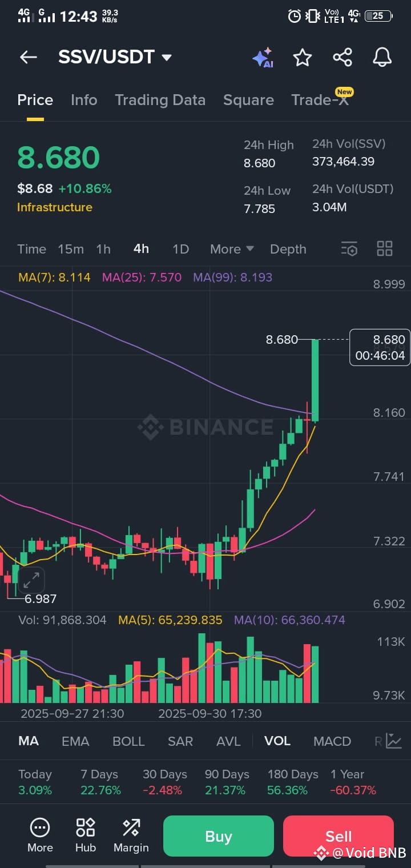Switch to the Price tab
The image size is (411, 868).
point(35,100)
